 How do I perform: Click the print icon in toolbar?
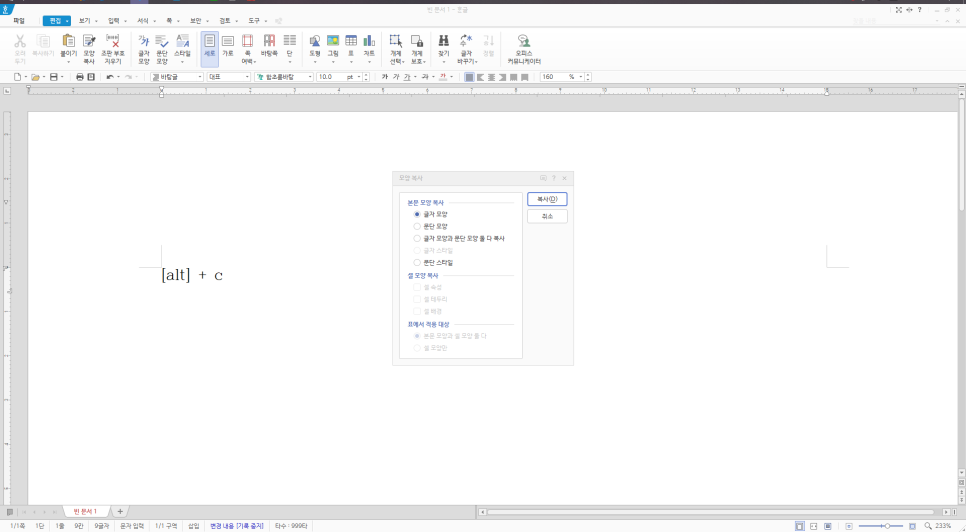79,77
